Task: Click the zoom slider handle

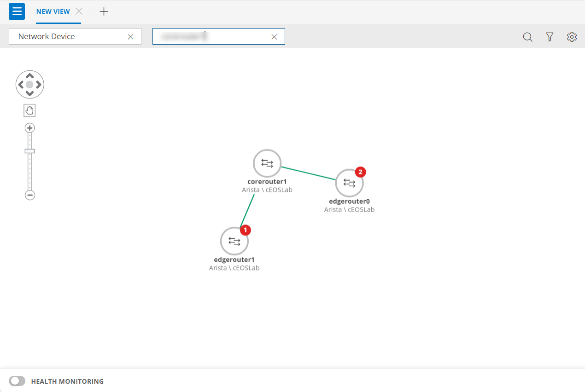Action: (29, 150)
